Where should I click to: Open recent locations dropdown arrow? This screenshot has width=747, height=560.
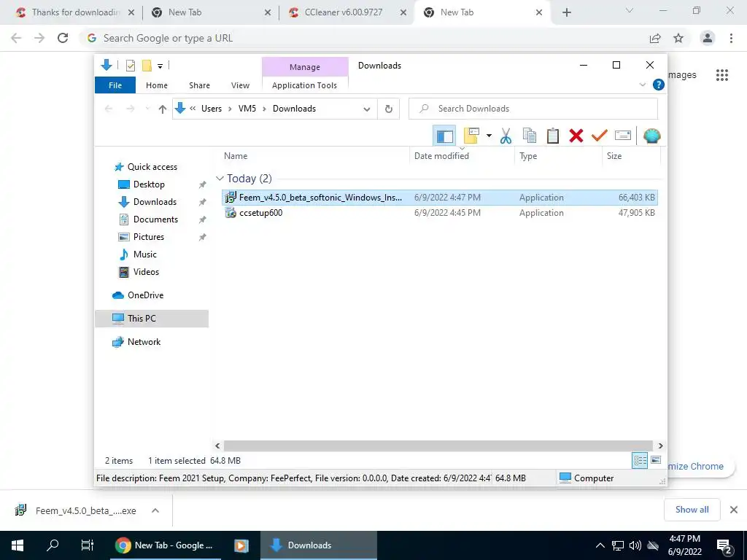pyautogui.click(x=147, y=109)
